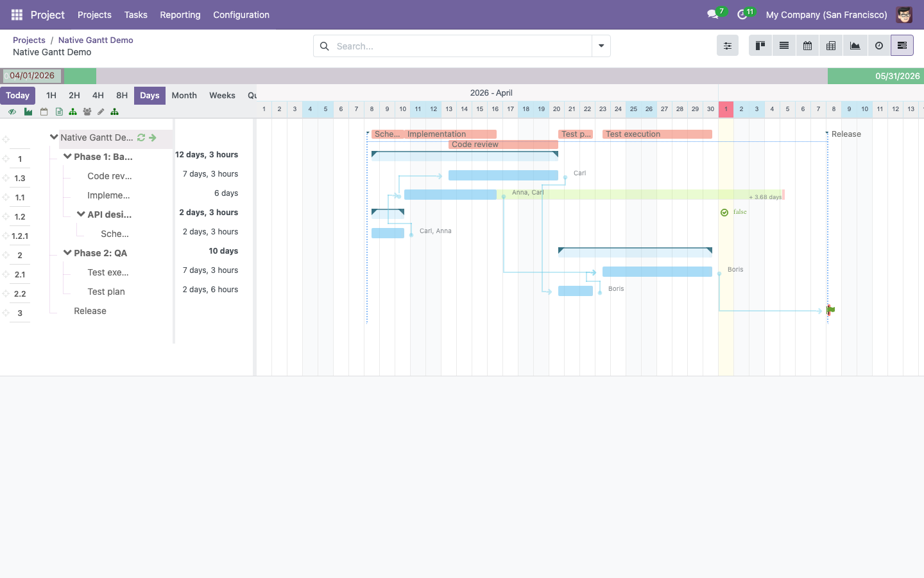Toggle the search panel sliders icon
Screen dimensions: 924x578
[x=728, y=46]
